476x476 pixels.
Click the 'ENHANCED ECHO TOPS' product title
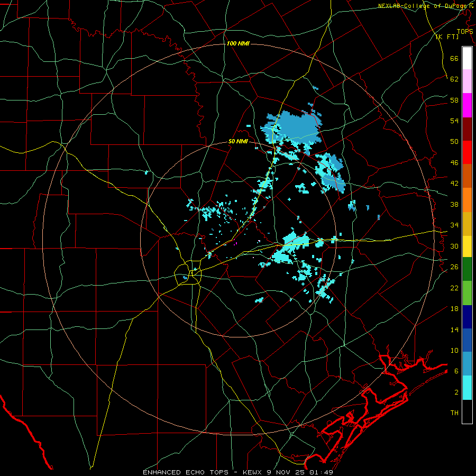pos(186,472)
